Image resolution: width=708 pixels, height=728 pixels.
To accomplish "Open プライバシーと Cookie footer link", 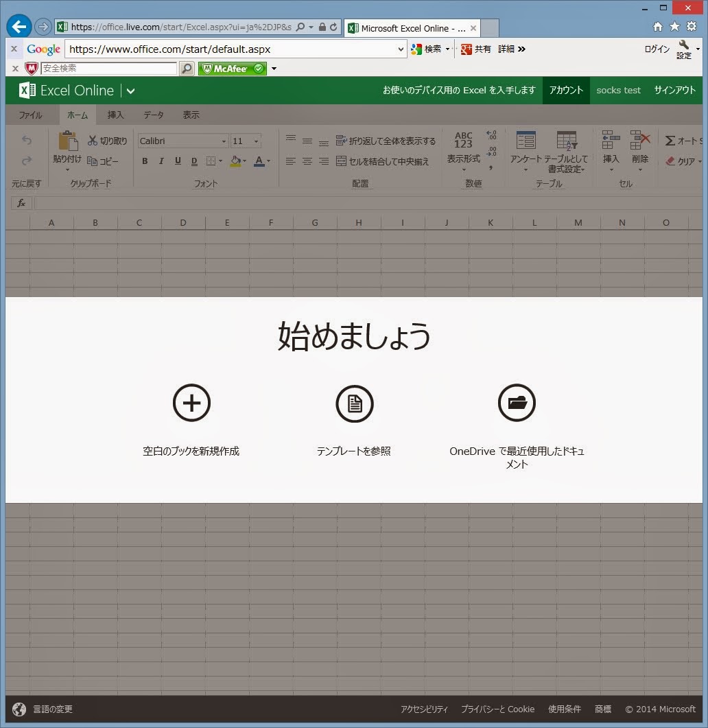I will click(x=497, y=709).
